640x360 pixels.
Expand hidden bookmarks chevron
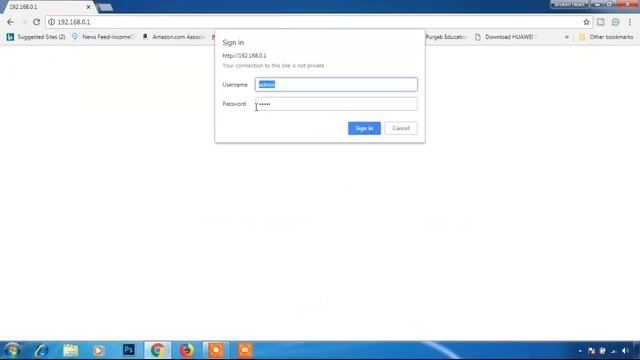(567, 37)
